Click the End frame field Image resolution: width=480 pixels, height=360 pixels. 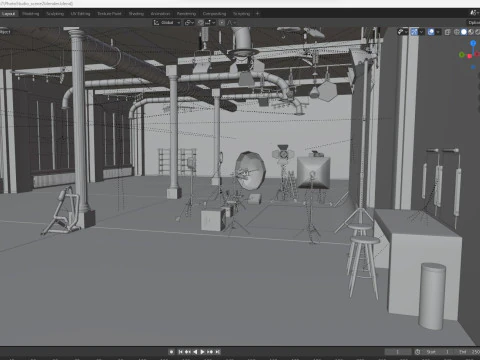(x=468, y=352)
